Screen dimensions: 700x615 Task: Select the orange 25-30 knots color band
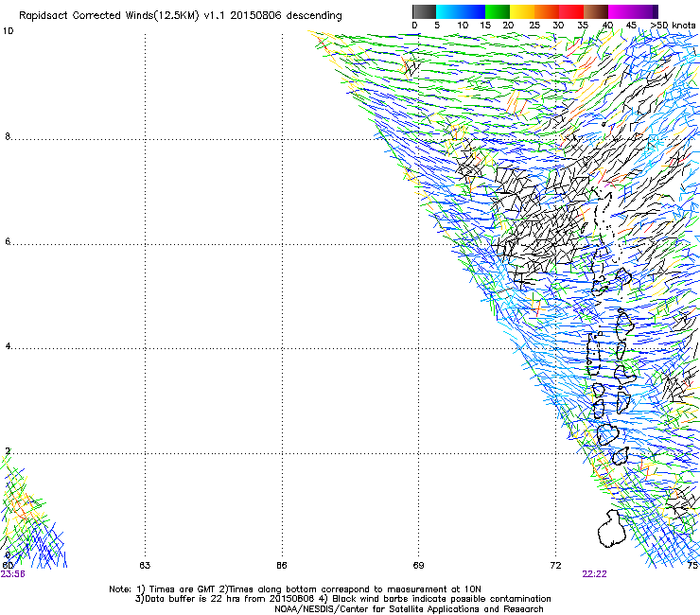547,11
